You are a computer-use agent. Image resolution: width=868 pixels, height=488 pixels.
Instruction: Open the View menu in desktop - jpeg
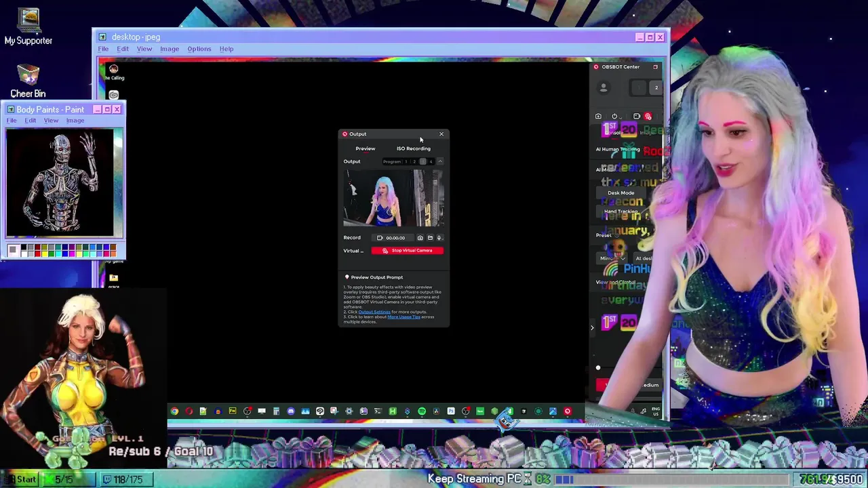(144, 49)
